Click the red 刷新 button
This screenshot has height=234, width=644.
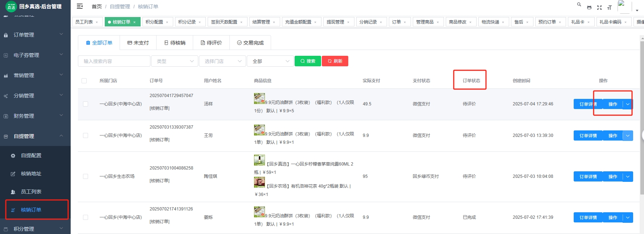335,61
